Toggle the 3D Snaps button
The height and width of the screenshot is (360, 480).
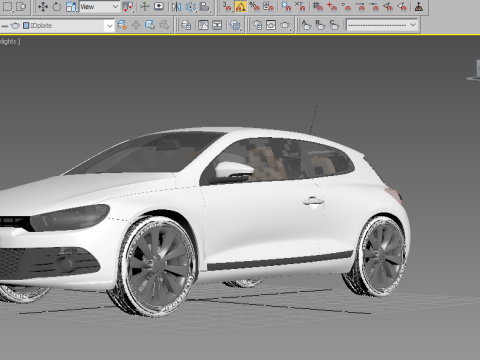point(227,6)
